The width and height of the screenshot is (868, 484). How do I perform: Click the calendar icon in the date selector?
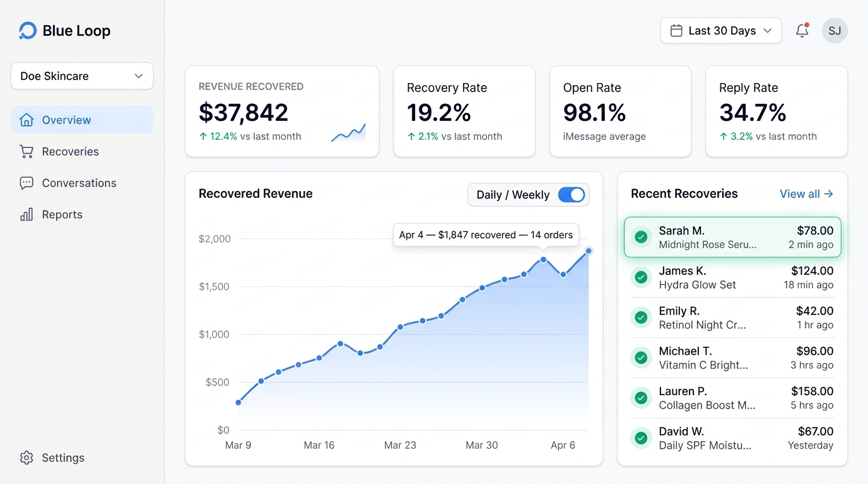point(677,30)
